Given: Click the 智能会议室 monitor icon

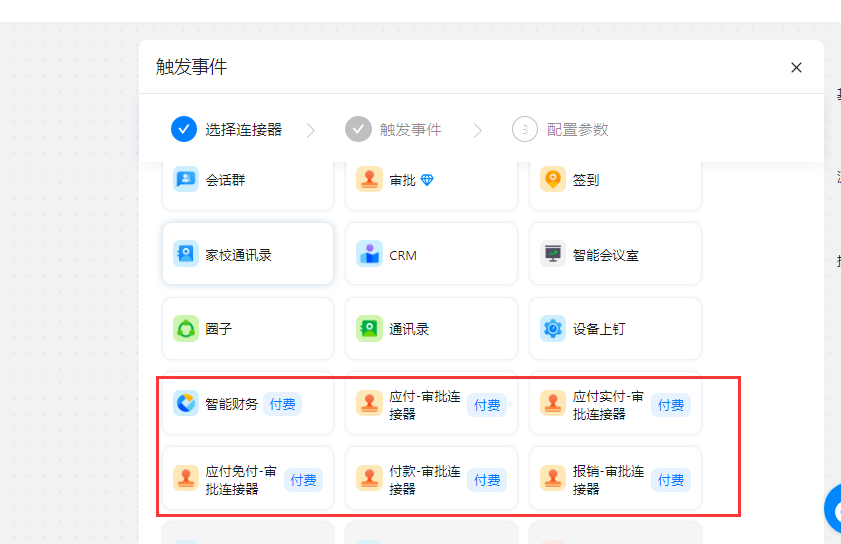Looking at the screenshot, I should 553,254.
